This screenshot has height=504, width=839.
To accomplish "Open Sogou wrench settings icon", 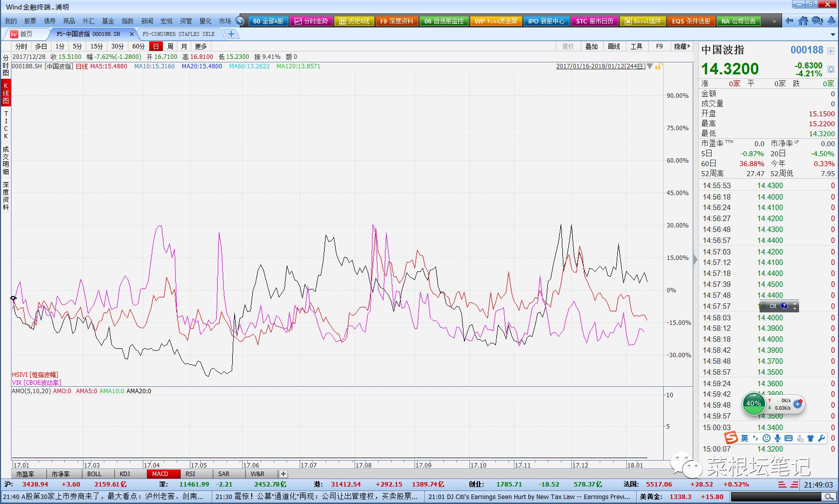I will click(822, 438).
